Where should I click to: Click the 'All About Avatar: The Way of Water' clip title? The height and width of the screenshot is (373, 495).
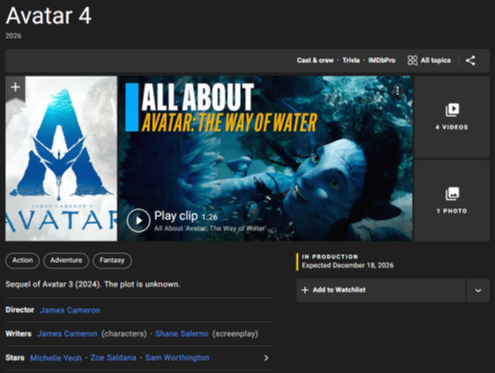210,228
